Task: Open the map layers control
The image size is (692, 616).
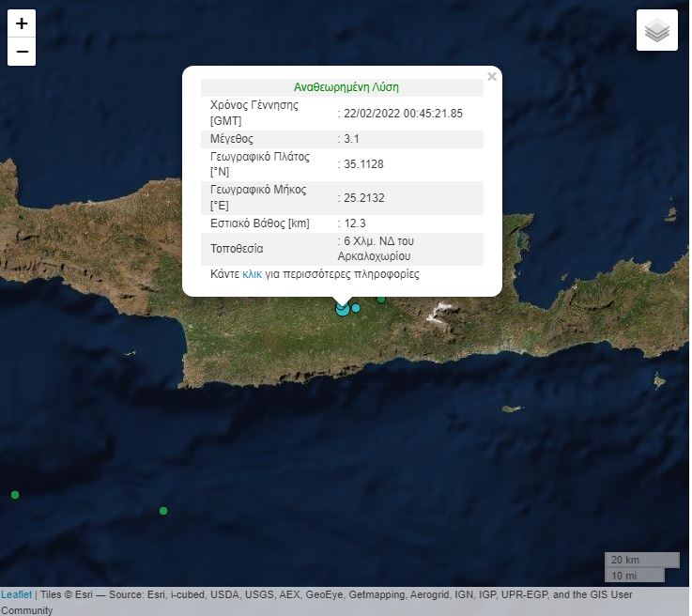Action: click(656, 31)
